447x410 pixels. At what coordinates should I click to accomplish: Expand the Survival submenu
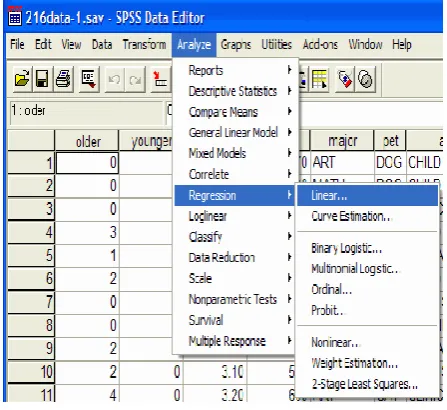[x=234, y=320]
